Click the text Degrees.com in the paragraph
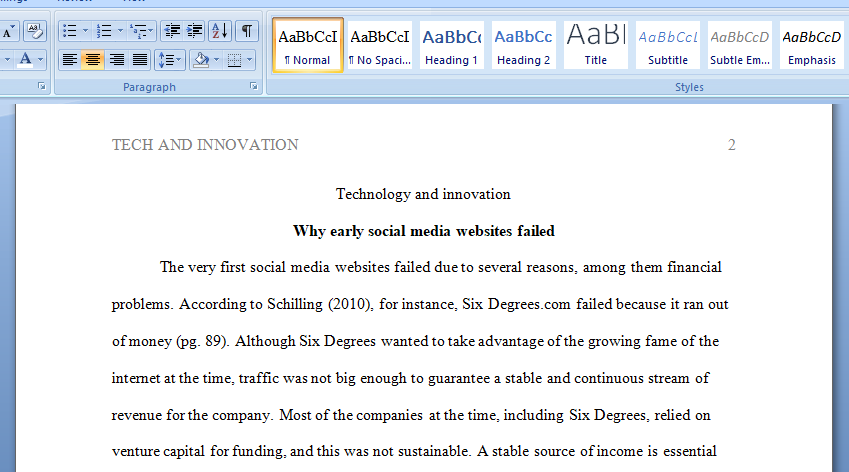849x472 pixels. [x=529, y=304]
